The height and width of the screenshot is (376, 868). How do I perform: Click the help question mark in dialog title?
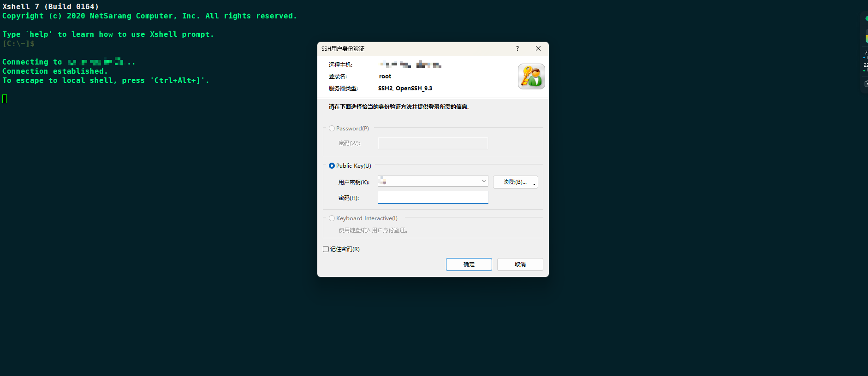tap(517, 48)
